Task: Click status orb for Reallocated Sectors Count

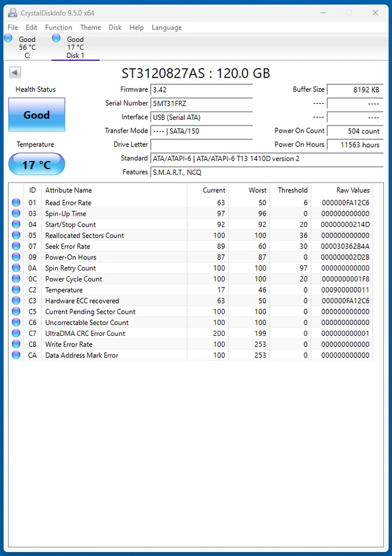Action: 16,235
